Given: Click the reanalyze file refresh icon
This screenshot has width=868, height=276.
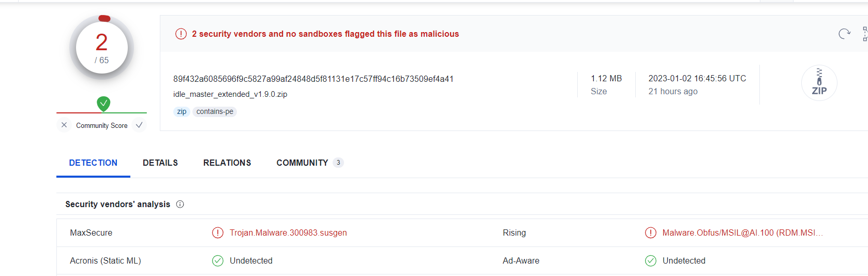Looking at the screenshot, I should coord(844,34).
